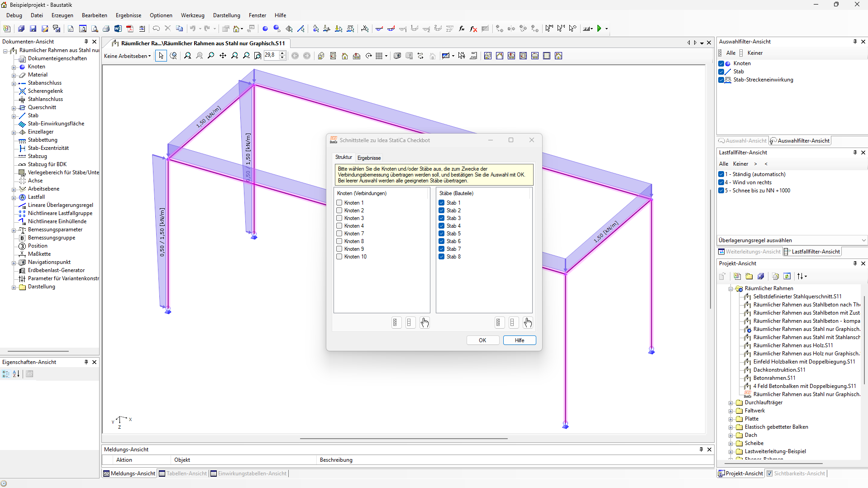Switch to the Tabellen-Ansicht tab
Screen dimensions: 868x488
tap(183, 474)
